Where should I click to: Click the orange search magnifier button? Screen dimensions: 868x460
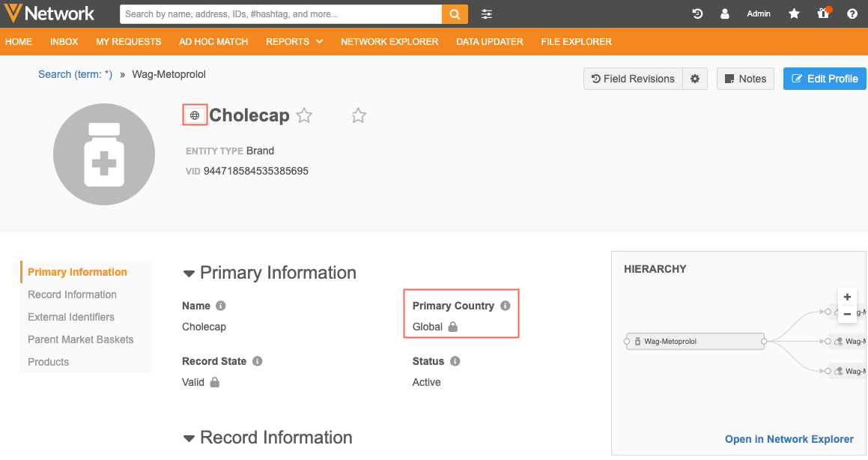[x=455, y=14]
